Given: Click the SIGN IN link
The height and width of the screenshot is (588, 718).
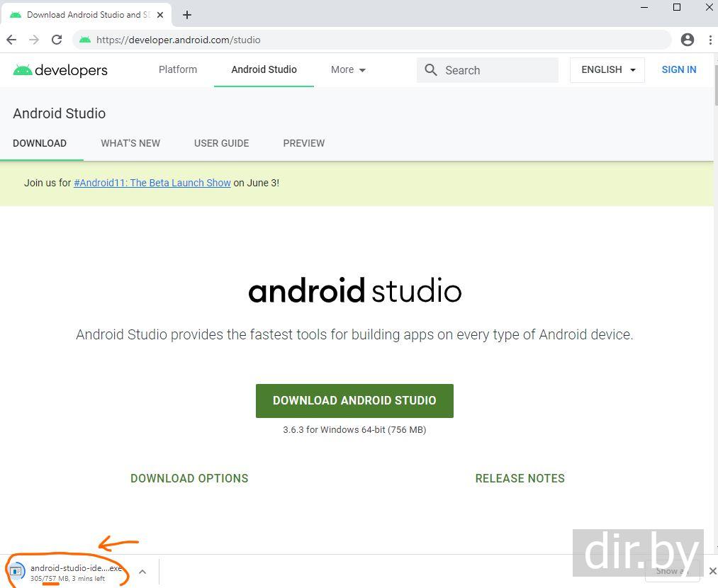Looking at the screenshot, I should pyautogui.click(x=678, y=69).
